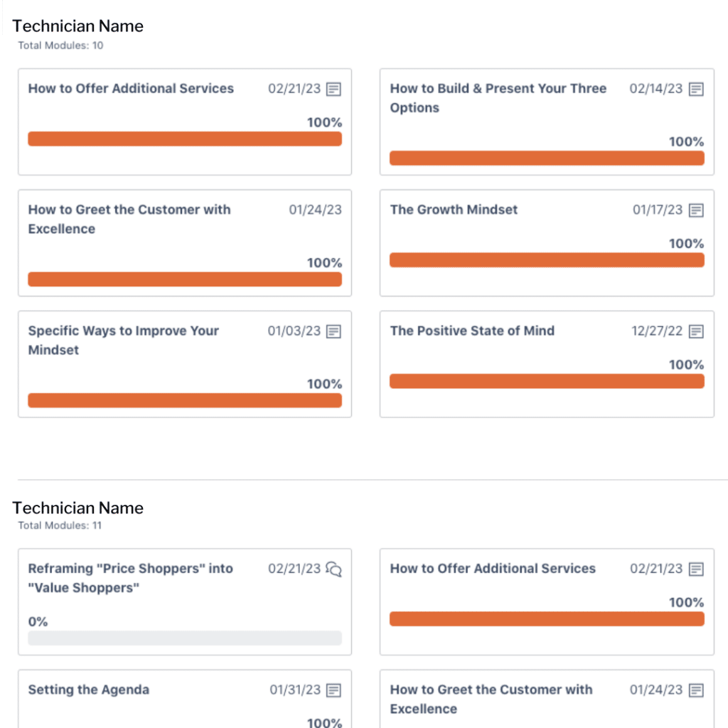
Task: Click notes icon next to The Positive State of Mind
Action: click(696, 331)
